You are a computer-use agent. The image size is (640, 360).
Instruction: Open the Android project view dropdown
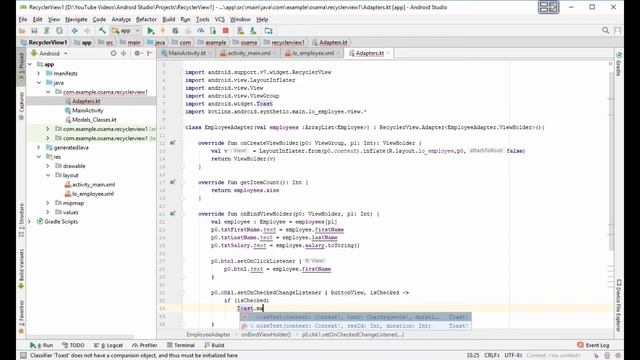pos(49,53)
